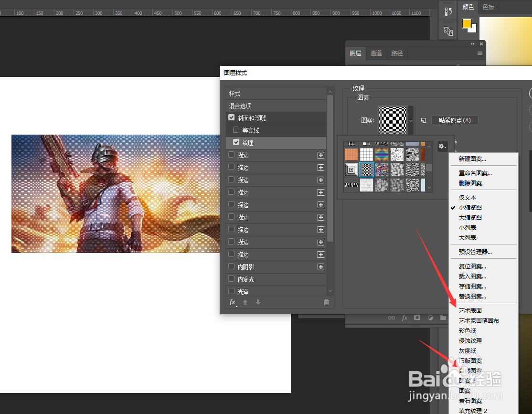Click the yellow foreground color swatch
The height and width of the screenshot is (414, 532).
coord(467,23)
